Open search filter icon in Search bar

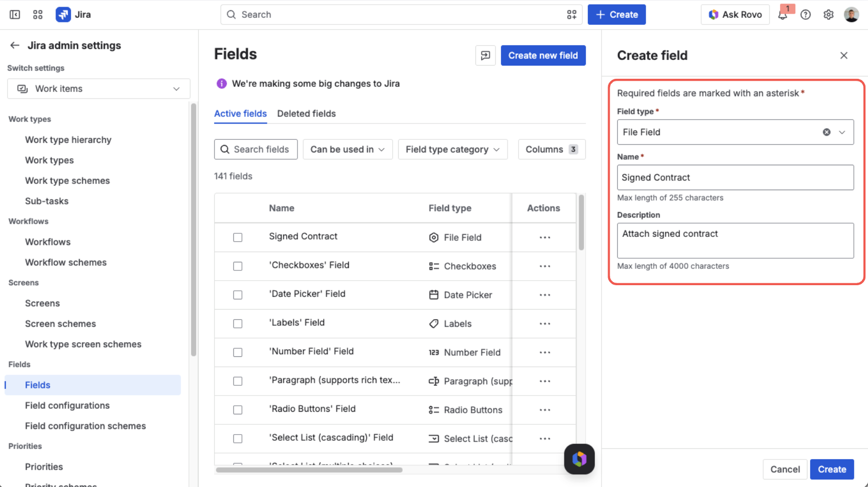tap(572, 15)
